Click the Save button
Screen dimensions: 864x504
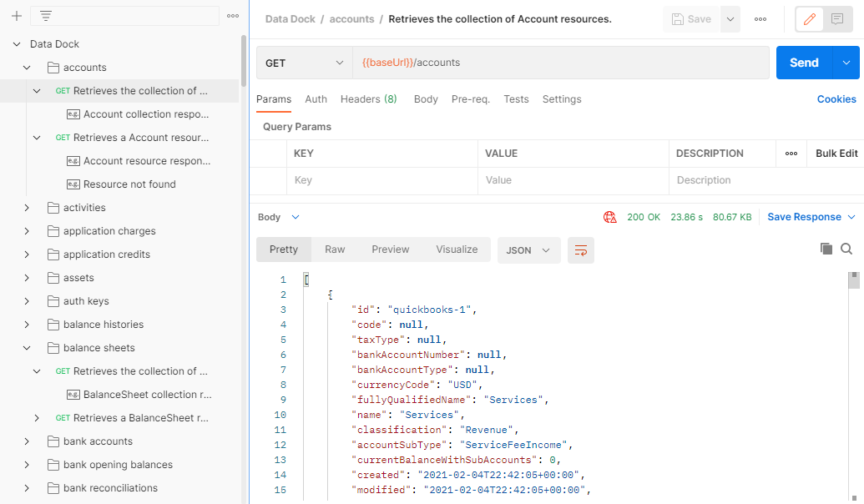691,19
